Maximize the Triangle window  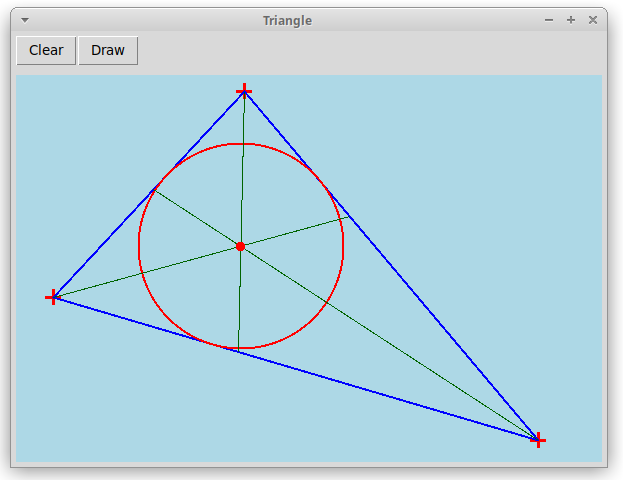(571, 20)
